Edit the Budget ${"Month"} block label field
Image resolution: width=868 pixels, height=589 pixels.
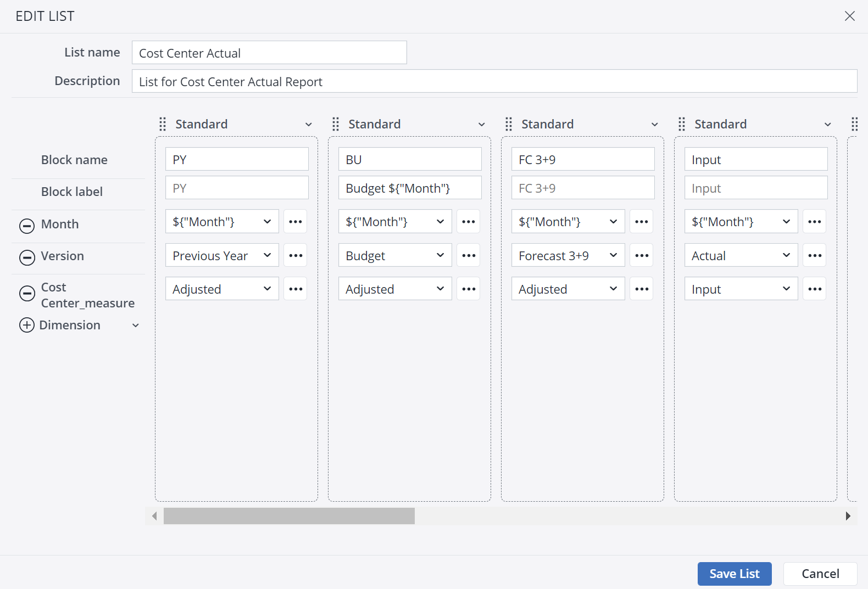click(x=410, y=188)
